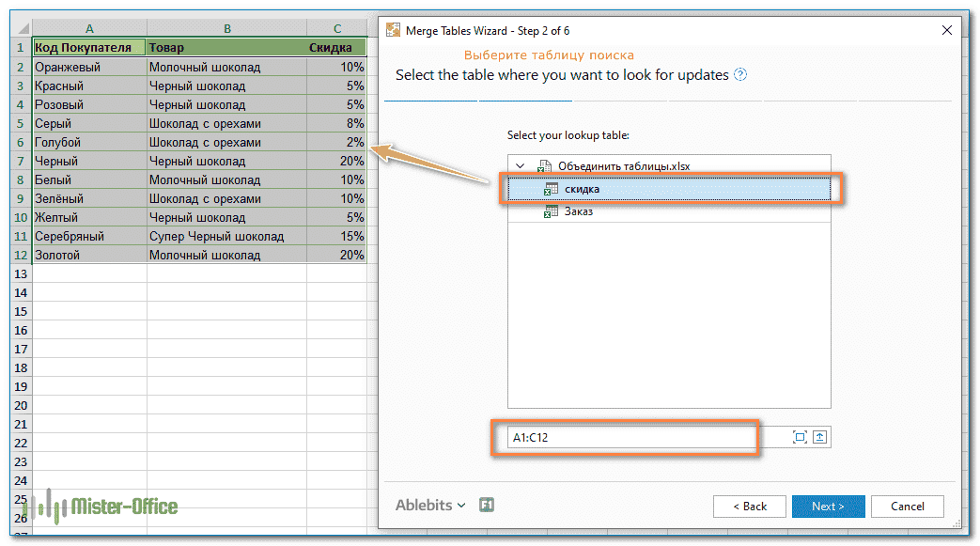Open the Ablebits dropdown menu

pos(430,506)
